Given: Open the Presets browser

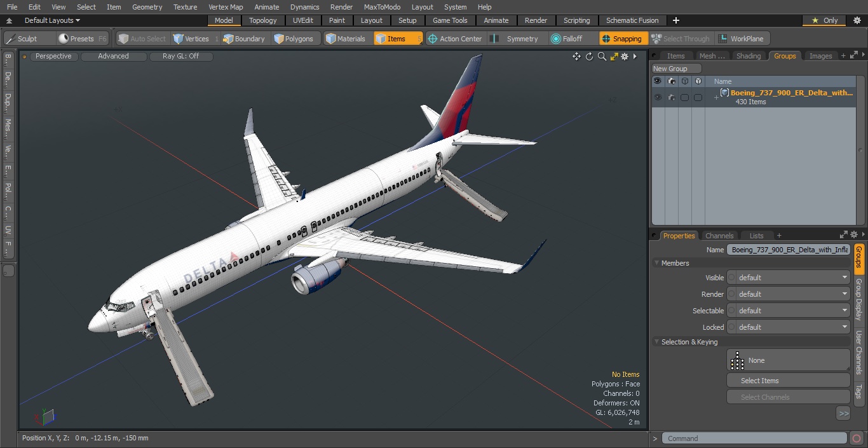Looking at the screenshot, I should 83,39.
